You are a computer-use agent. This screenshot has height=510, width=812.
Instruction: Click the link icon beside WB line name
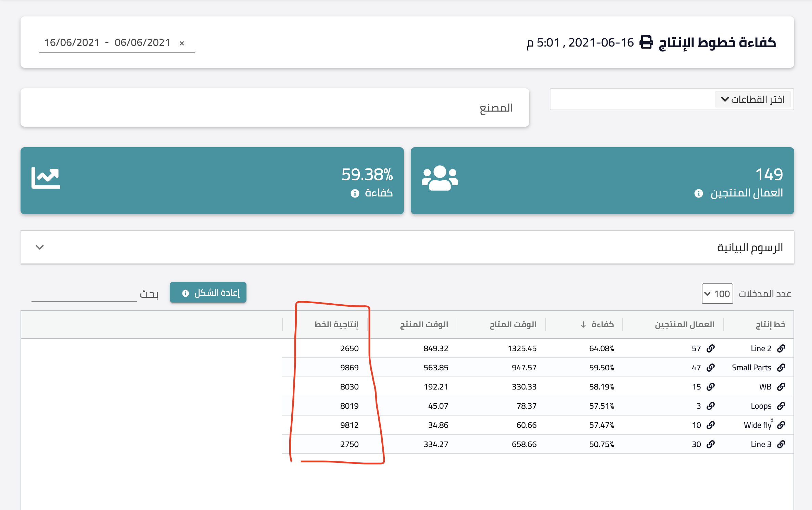pyautogui.click(x=781, y=387)
